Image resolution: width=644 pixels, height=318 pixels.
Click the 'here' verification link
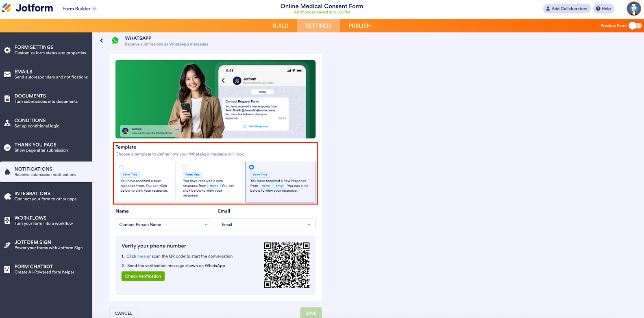tap(141, 256)
